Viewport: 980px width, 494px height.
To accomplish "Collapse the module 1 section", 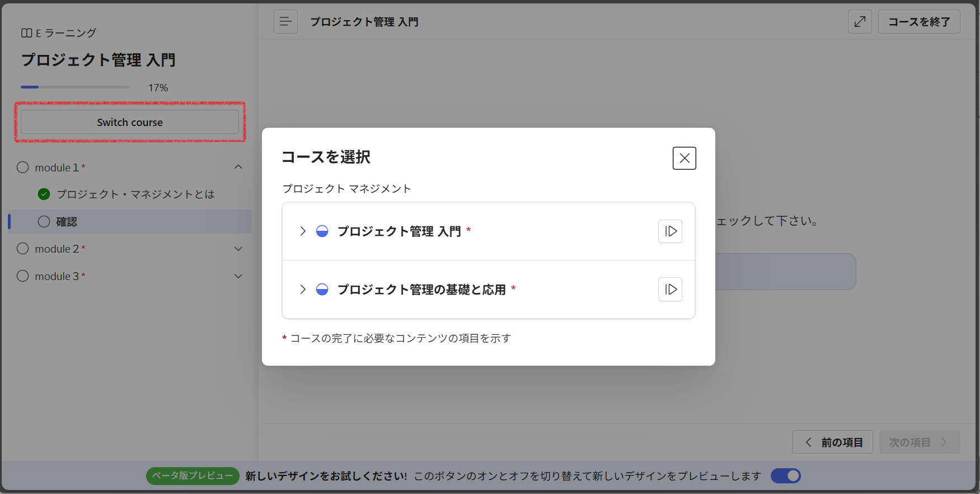I will [x=238, y=167].
